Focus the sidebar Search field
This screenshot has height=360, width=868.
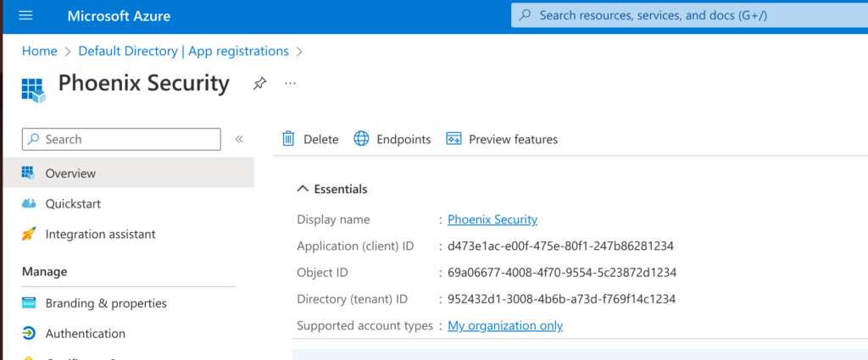click(x=121, y=140)
